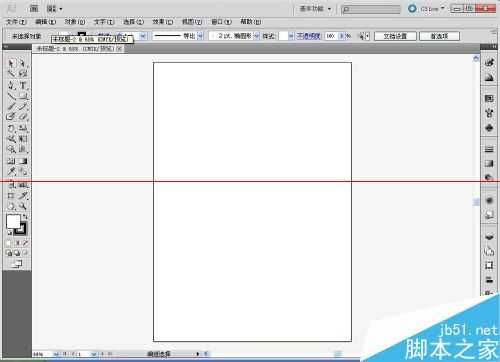Reset to default fill and stroke
Viewport: 500px width, 362px height.
(x=10, y=233)
